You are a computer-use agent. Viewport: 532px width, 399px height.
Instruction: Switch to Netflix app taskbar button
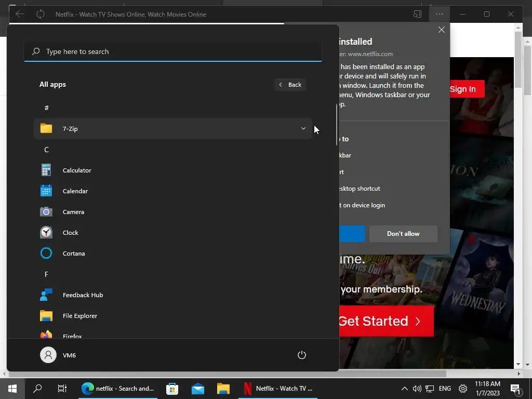pos(278,389)
